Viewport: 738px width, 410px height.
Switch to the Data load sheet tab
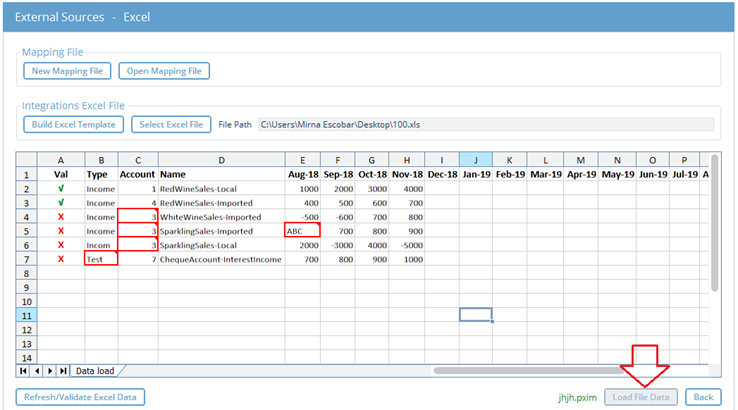point(96,371)
